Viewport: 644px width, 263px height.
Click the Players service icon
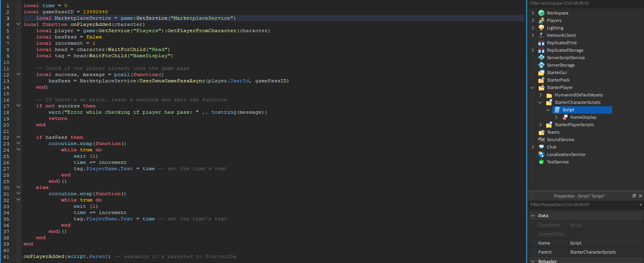(x=541, y=20)
